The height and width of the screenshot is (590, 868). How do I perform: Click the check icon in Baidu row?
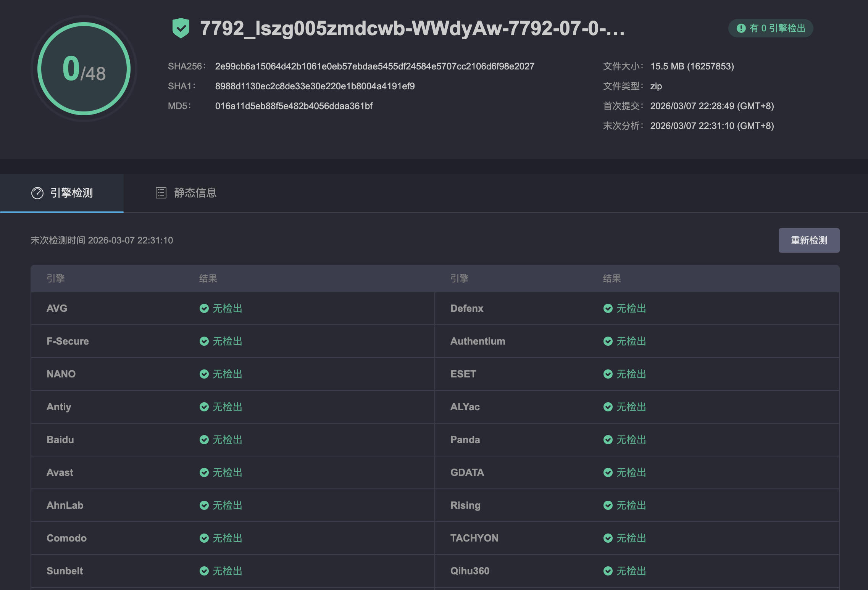(x=204, y=440)
